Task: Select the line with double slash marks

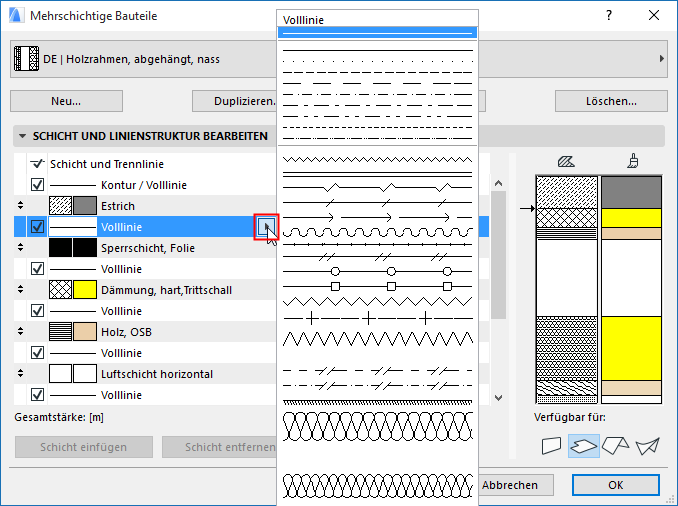Action: point(377,257)
